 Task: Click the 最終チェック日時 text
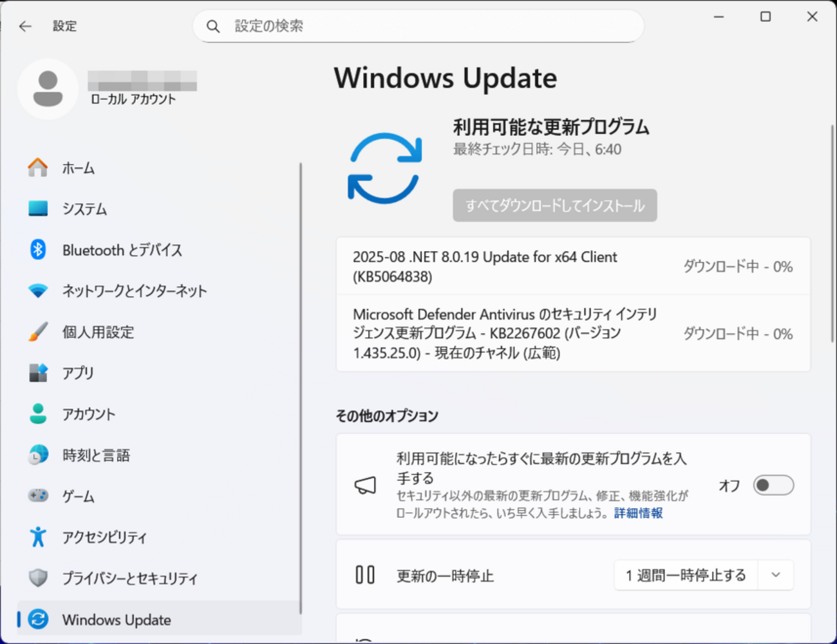pos(537,149)
